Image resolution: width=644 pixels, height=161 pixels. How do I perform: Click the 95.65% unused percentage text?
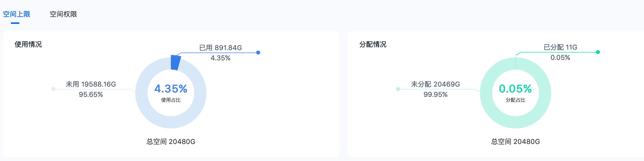[91, 94]
